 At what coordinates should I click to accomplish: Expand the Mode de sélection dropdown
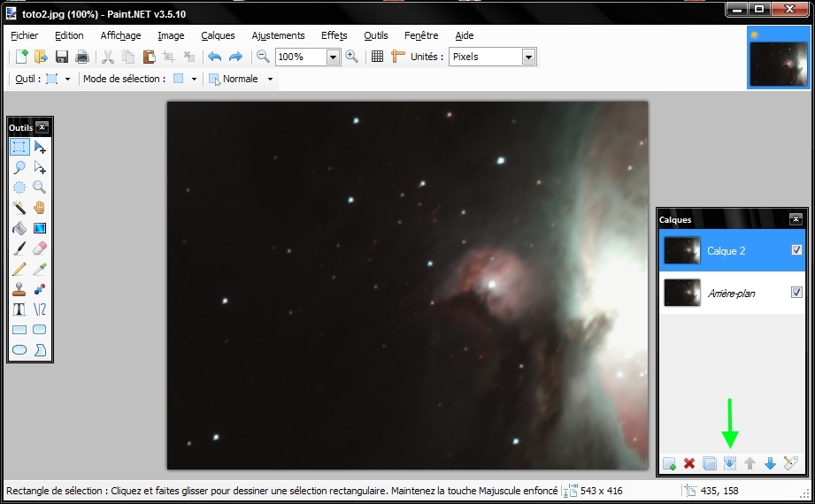194,79
